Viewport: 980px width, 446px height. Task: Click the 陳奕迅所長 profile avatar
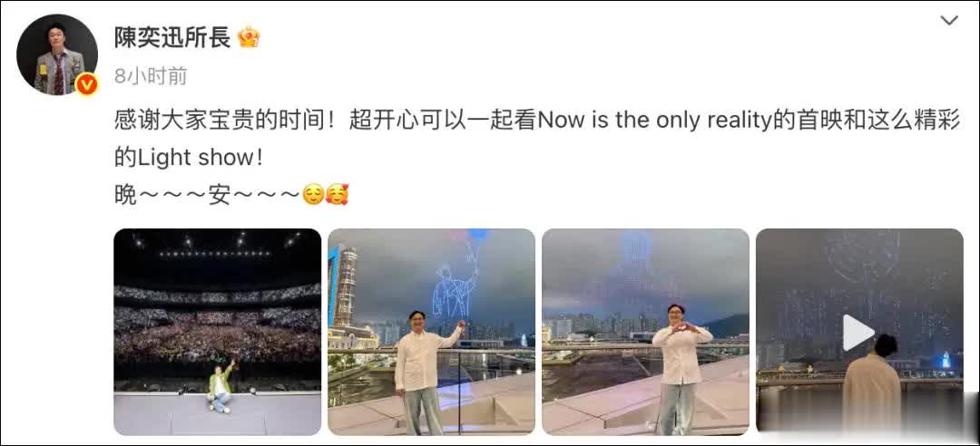[x=57, y=55]
